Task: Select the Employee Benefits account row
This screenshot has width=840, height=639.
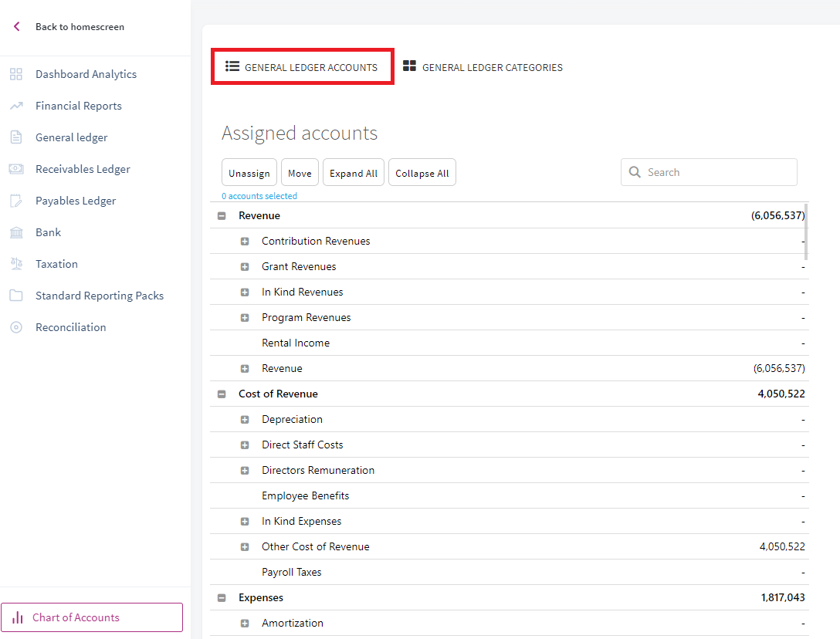Action: click(510, 495)
